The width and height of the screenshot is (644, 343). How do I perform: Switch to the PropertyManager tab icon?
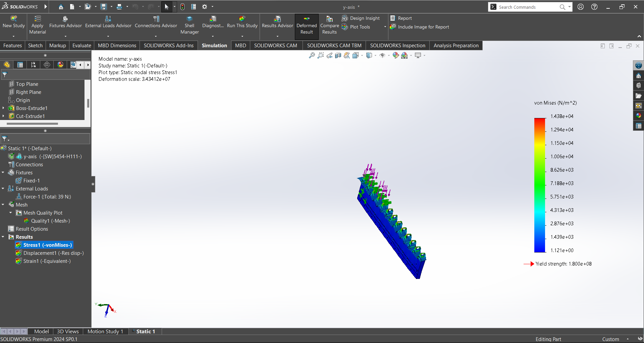click(x=20, y=65)
